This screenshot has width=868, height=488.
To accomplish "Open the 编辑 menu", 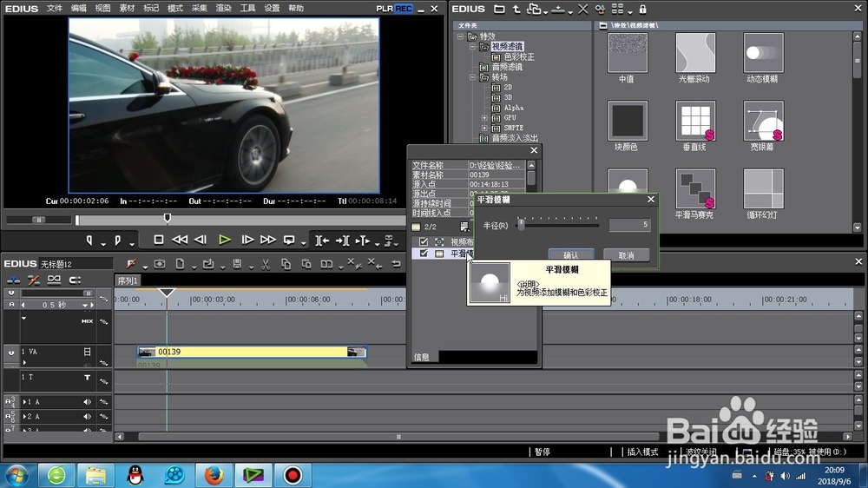I will click(79, 9).
